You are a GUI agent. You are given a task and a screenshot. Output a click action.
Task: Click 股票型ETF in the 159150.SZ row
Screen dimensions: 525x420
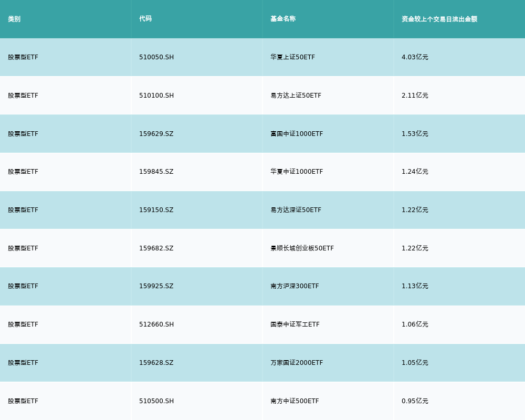(x=23, y=210)
